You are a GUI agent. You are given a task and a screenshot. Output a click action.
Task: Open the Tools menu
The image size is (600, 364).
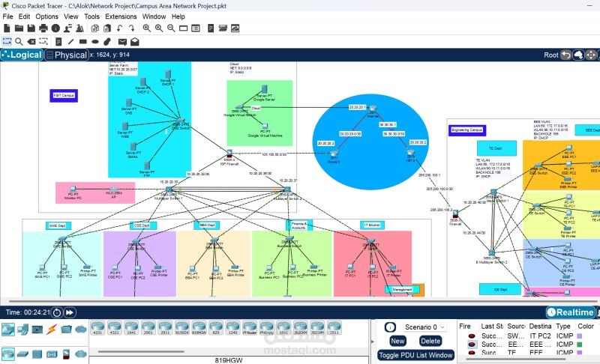tap(91, 16)
